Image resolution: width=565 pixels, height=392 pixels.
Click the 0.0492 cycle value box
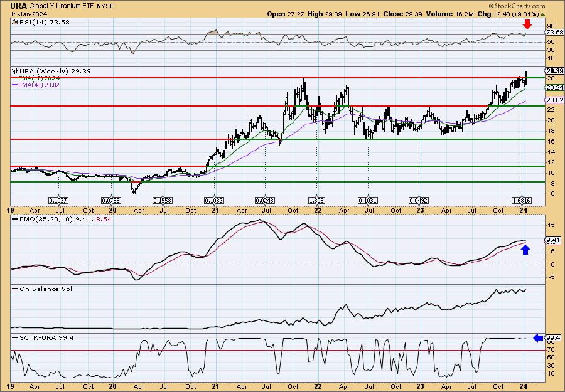pyautogui.click(x=419, y=200)
